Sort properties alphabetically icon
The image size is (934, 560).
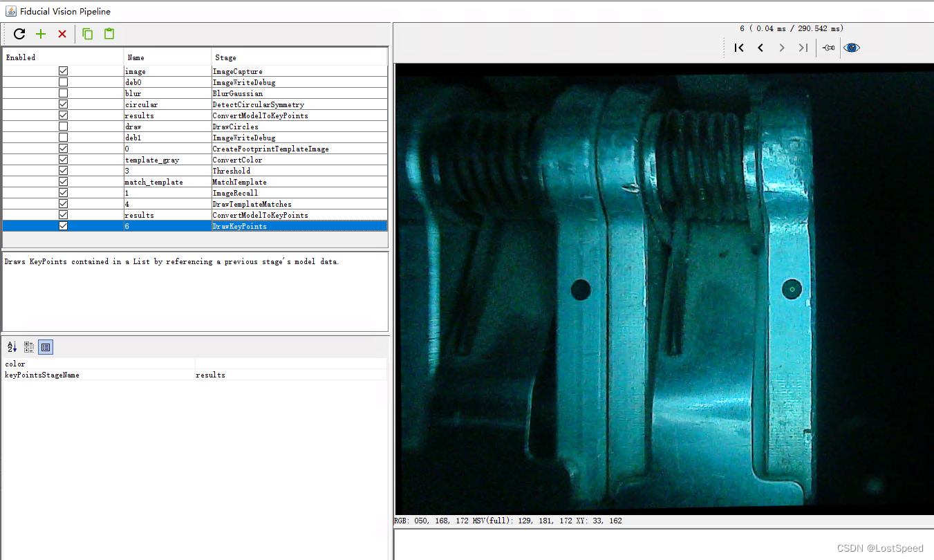12,347
